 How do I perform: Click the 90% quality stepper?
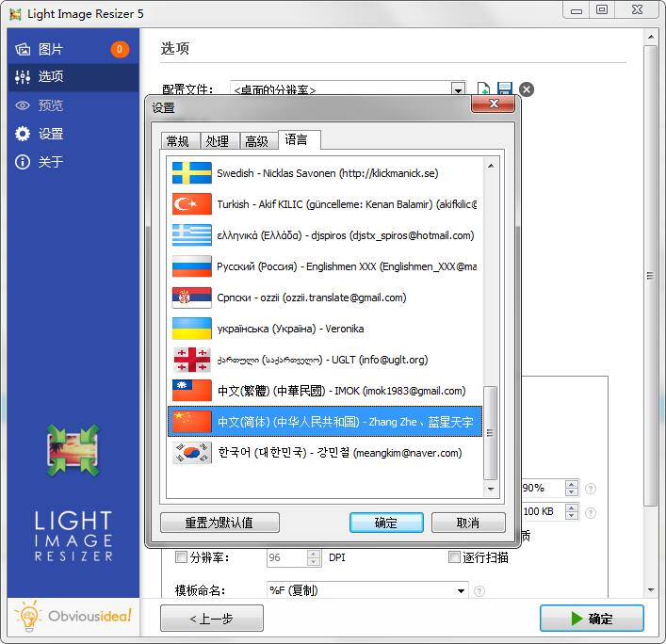tap(572, 488)
